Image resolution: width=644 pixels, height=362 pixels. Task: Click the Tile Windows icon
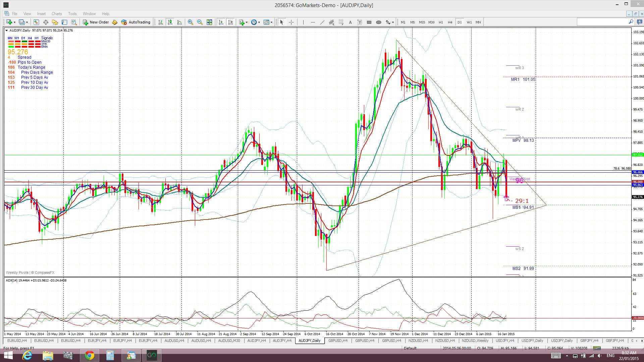click(x=209, y=22)
